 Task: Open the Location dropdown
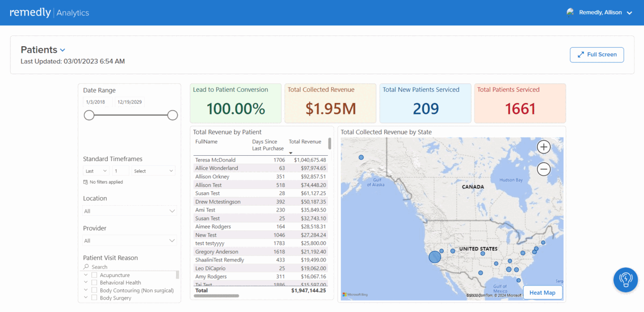tap(130, 211)
